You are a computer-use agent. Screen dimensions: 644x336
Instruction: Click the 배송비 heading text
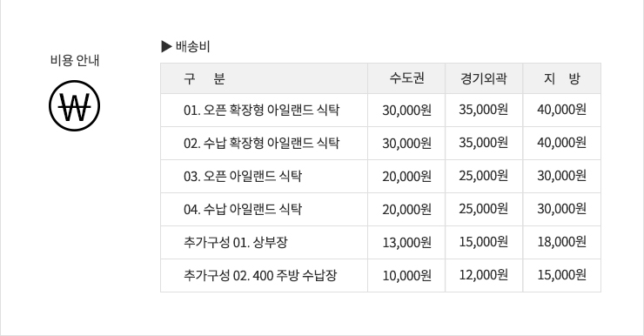(192, 46)
